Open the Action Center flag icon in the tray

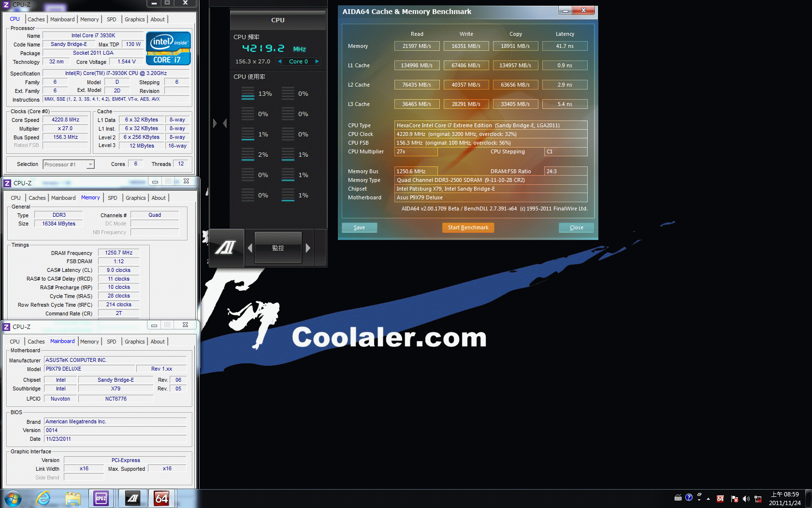(x=735, y=499)
